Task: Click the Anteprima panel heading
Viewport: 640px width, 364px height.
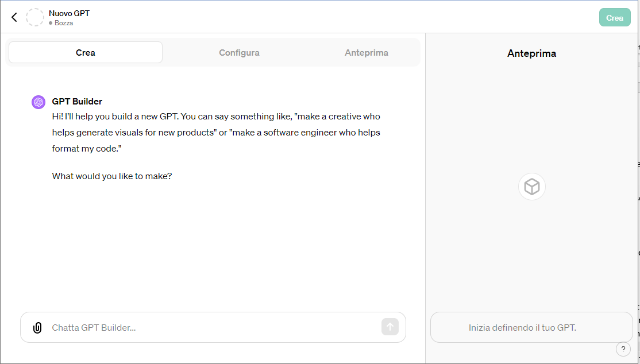Action: 531,53
